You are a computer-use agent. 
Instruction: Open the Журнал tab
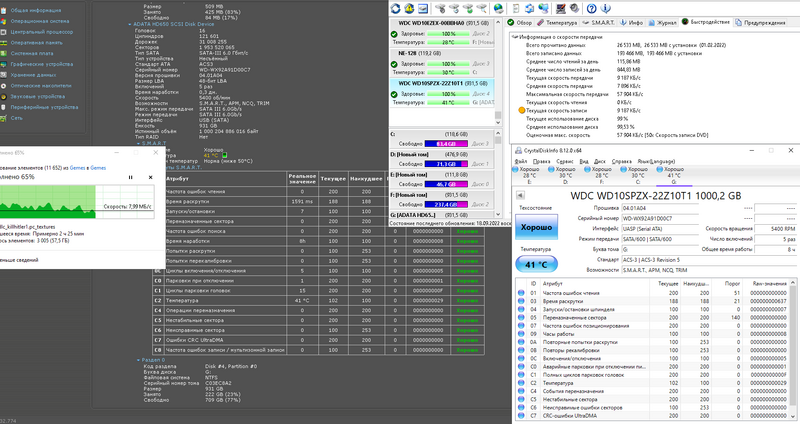(x=663, y=22)
